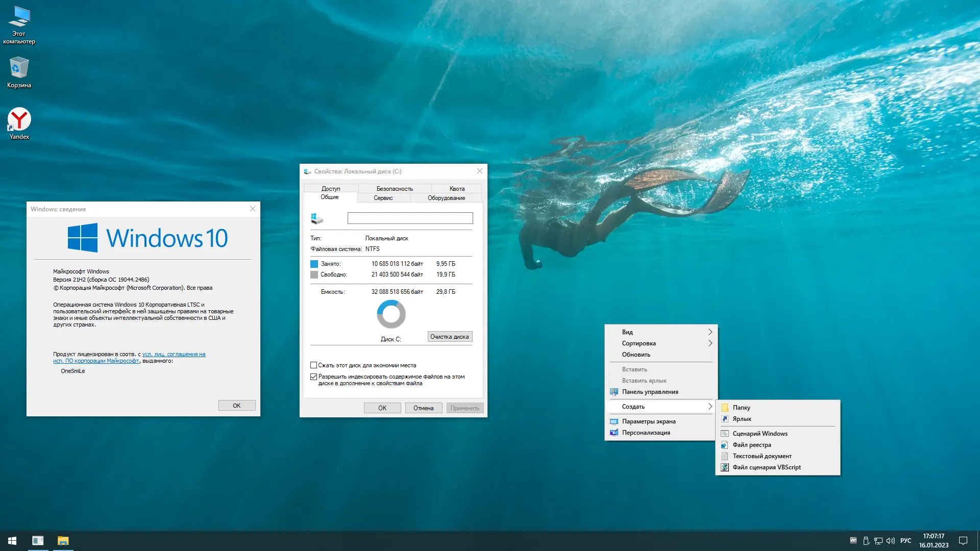Image resolution: width=980 pixels, height=551 pixels.
Task: Click the disk label text field
Action: pyautogui.click(x=410, y=218)
